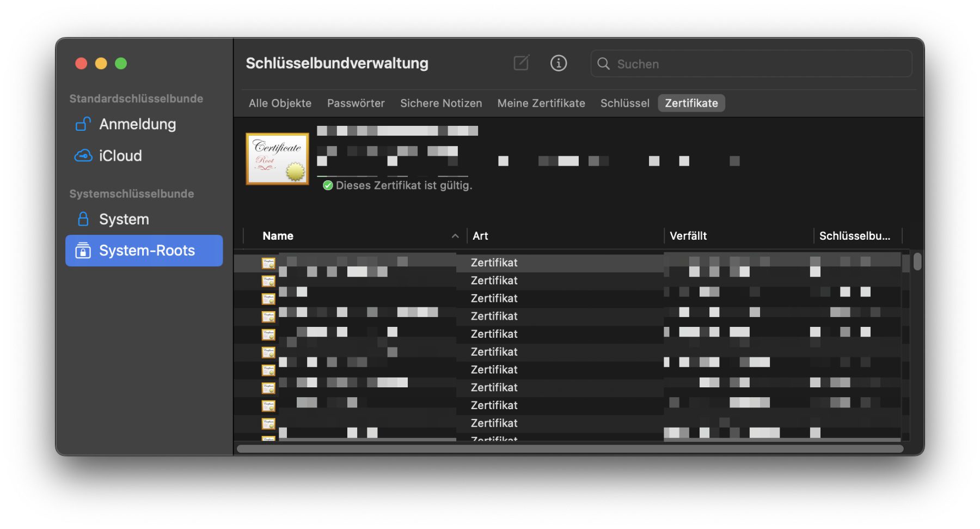Show the Sichere Notizen tab
This screenshot has height=529, width=980.
click(440, 103)
